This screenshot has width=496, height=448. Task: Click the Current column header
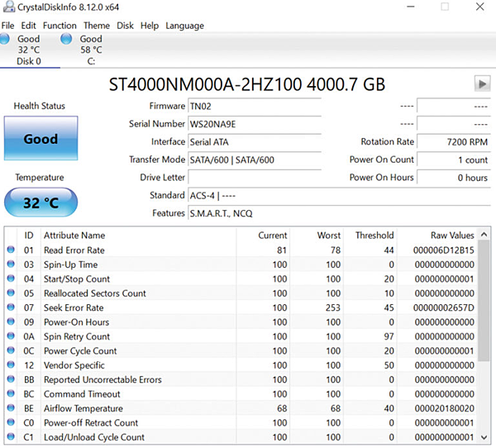[x=263, y=236]
